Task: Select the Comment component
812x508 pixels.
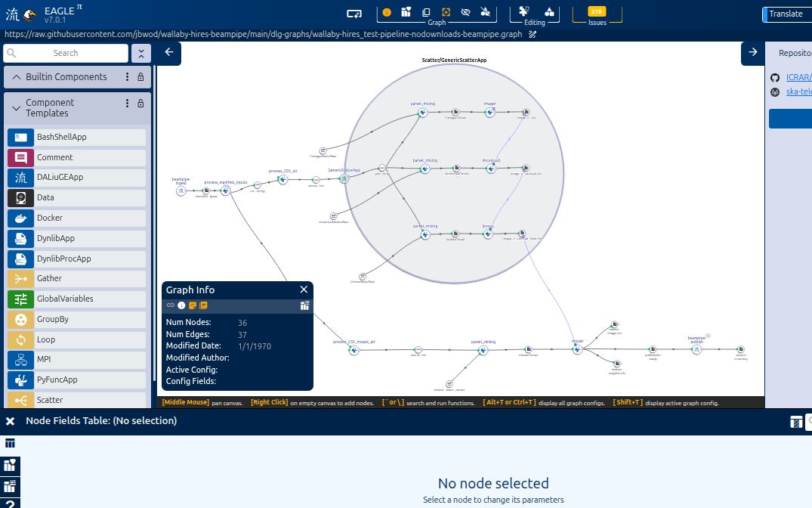Action: [76, 157]
